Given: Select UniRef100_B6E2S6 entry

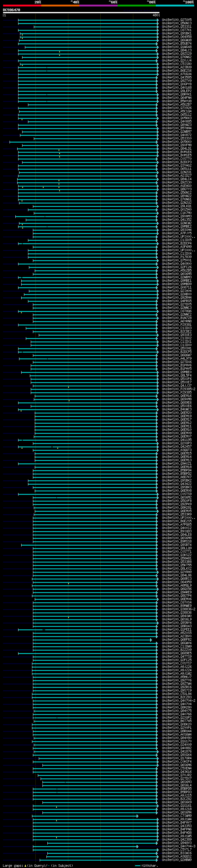Looking at the screenshot, I should [176, 71].
